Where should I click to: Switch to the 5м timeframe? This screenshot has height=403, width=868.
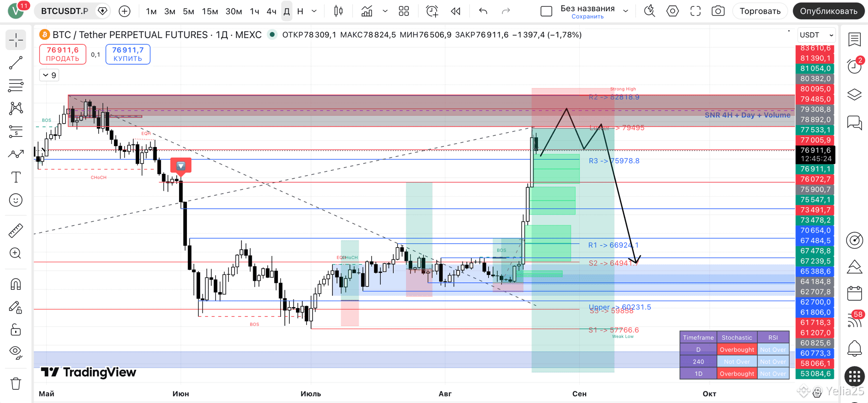[188, 11]
